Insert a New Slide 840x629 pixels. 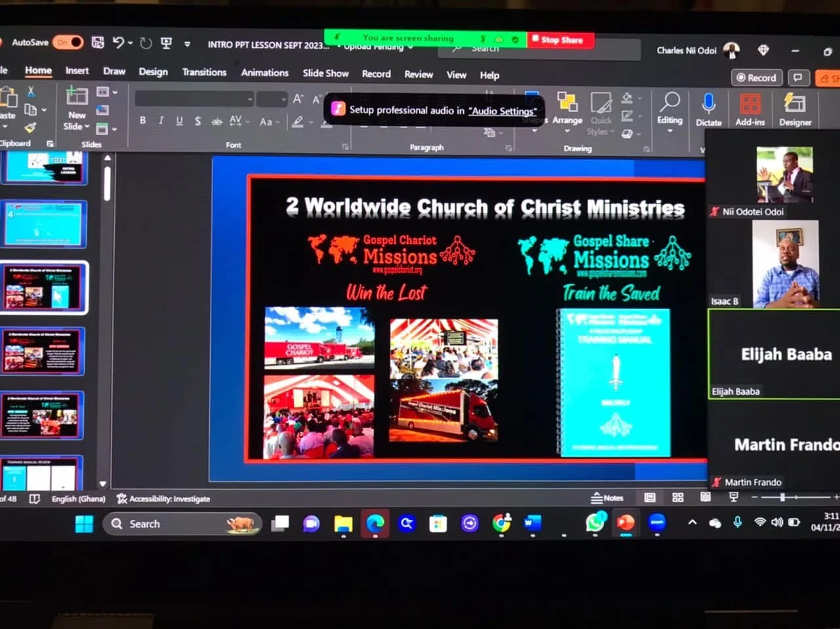tap(77, 108)
